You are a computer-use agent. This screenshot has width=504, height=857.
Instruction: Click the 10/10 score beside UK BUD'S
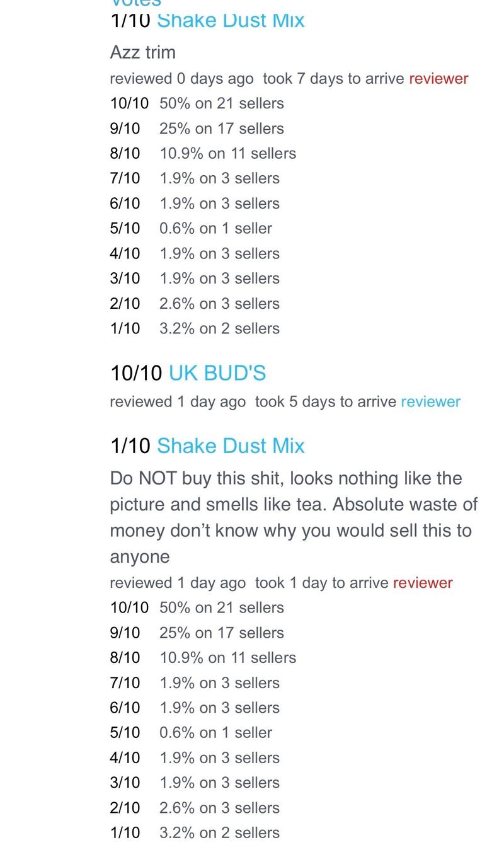[x=136, y=373]
